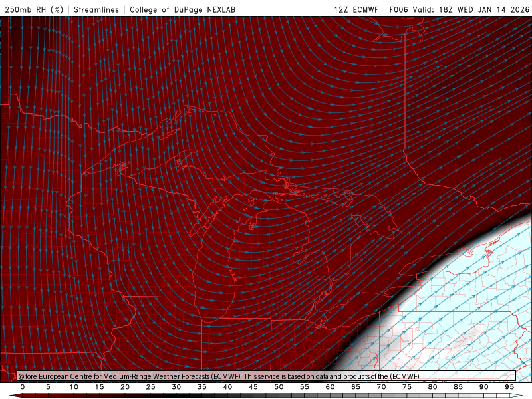532x399 pixels.
Task: Click the '55' label on the colorbar
Action: [305, 387]
